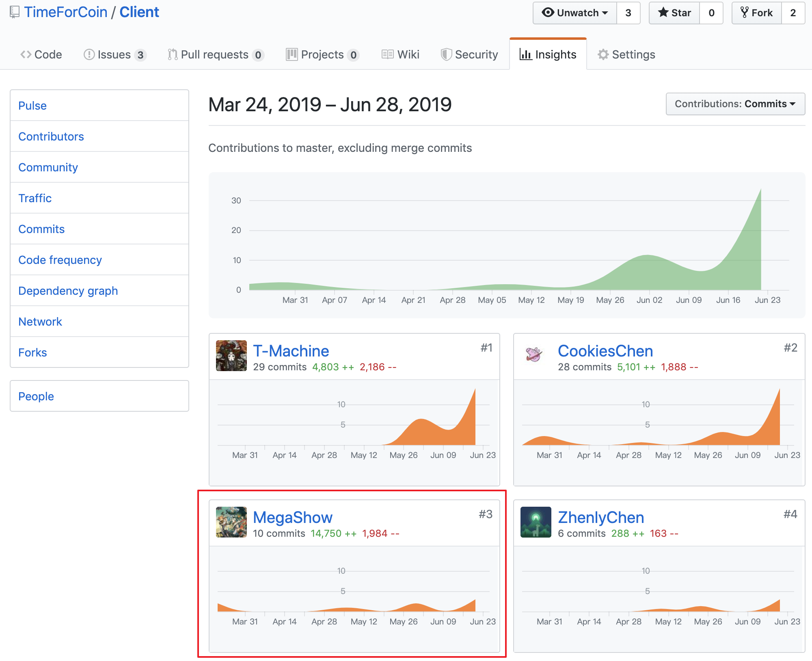Switch to the Code tab

[41, 54]
